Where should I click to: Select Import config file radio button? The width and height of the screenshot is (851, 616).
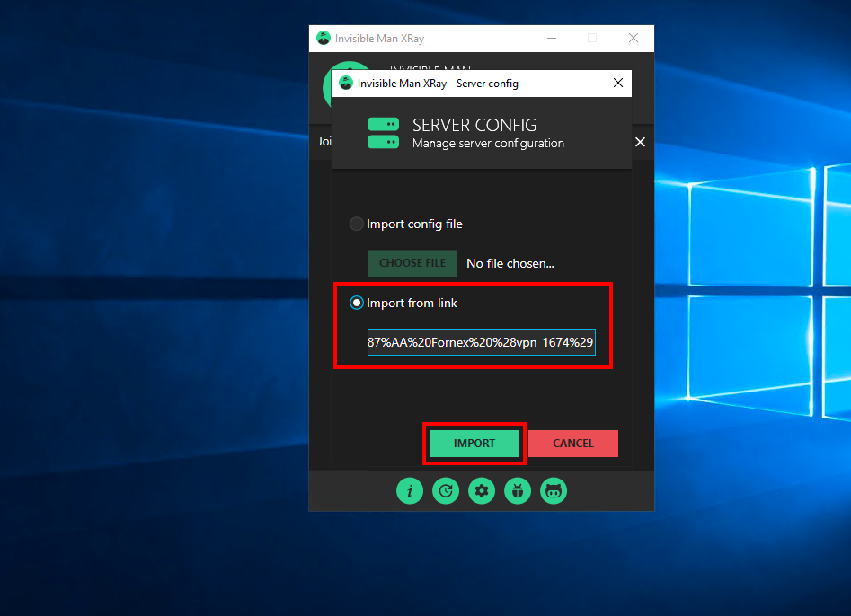[x=357, y=224]
